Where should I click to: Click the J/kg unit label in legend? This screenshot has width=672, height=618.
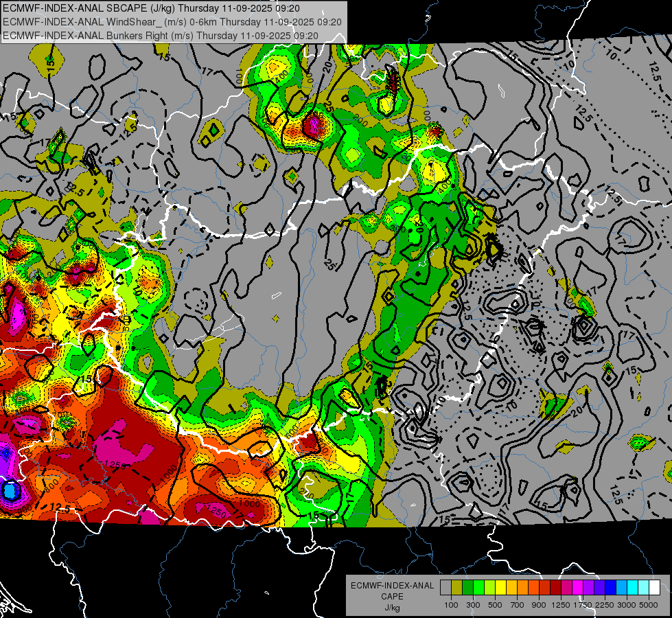click(x=393, y=608)
